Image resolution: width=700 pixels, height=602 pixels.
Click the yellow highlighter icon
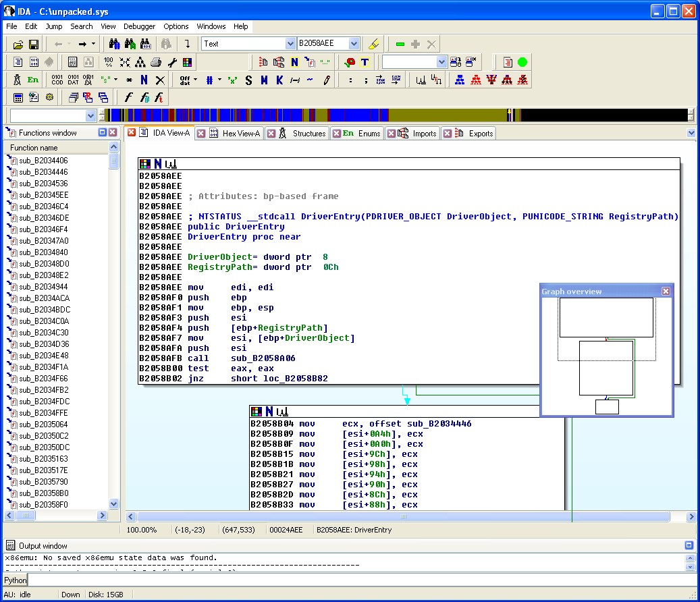pyautogui.click(x=375, y=44)
